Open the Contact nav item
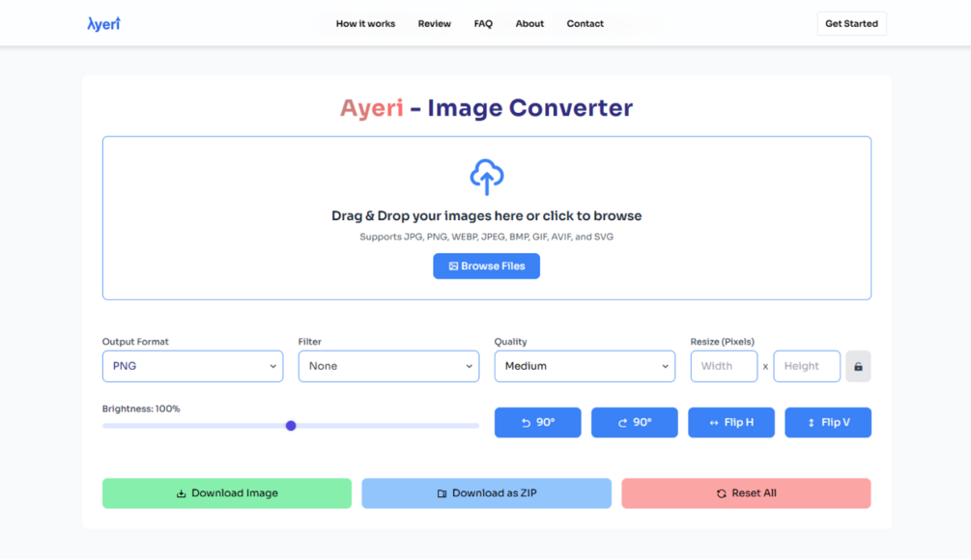 click(x=585, y=23)
